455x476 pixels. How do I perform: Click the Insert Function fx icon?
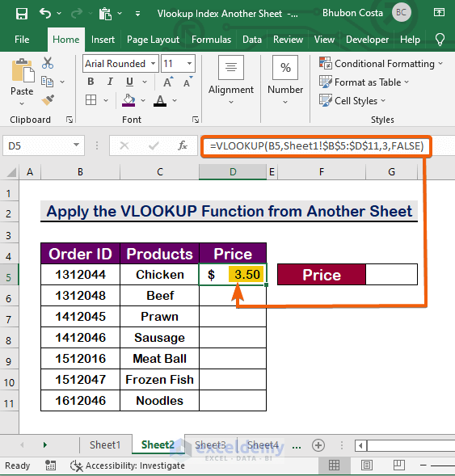183,146
